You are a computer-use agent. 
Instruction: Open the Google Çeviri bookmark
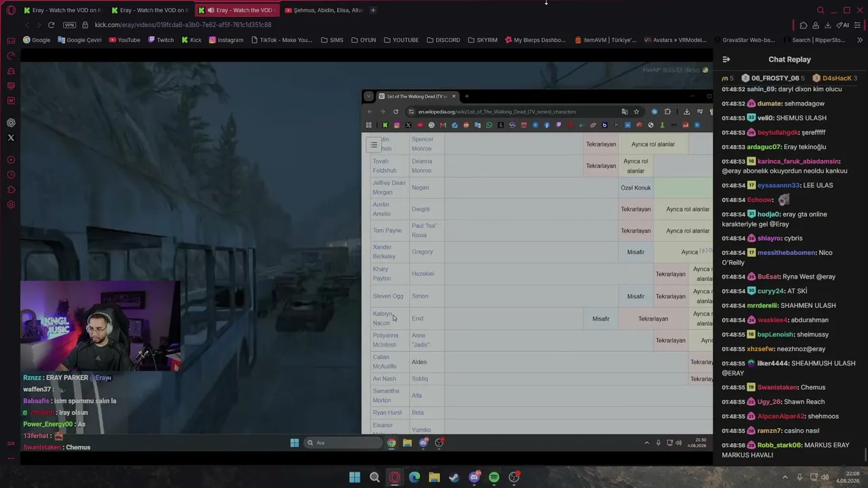click(80, 40)
